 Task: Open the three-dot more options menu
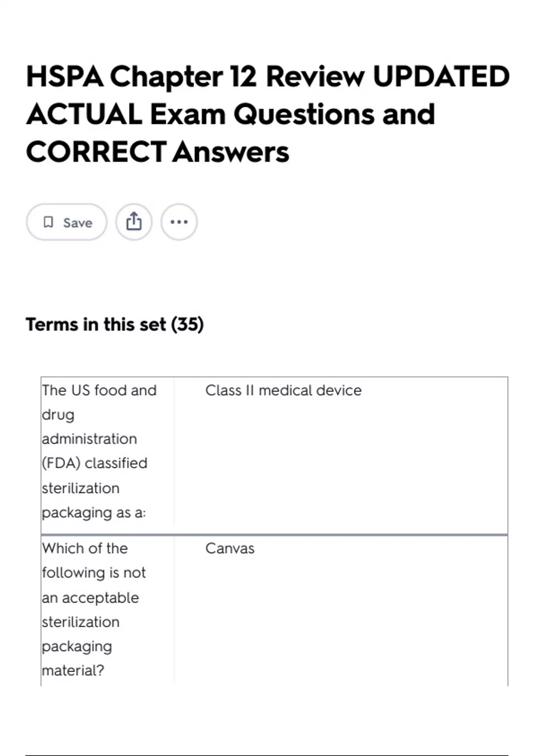click(x=179, y=221)
